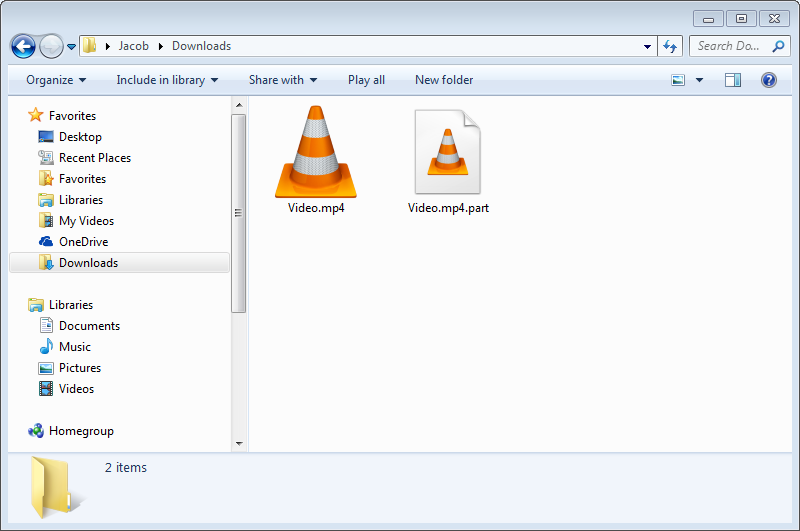Focus the Search Downloads box
Image resolution: width=800 pixels, height=531 pixels.
(740, 46)
